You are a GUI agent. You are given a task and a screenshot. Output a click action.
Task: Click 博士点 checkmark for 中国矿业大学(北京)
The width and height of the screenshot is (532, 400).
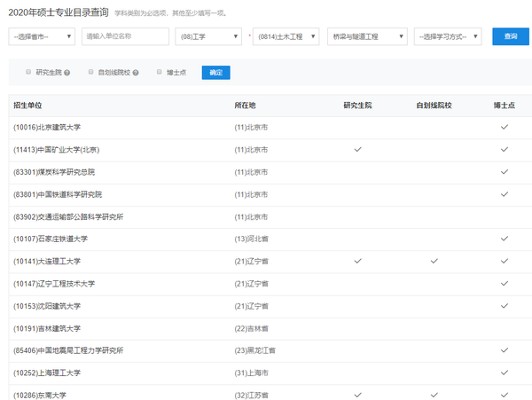click(505, 149)
